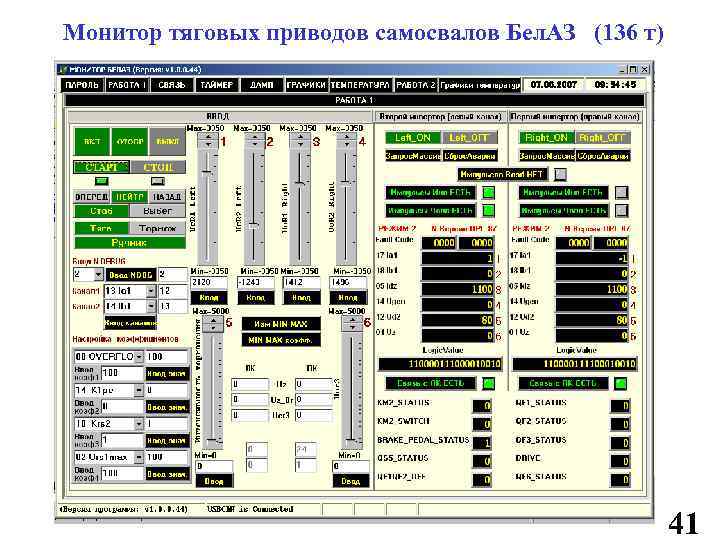Click right inverter Сброс/Авария button
Image resolution: width=720 pixels, height=540 pixels.
(x=602, y=156)
